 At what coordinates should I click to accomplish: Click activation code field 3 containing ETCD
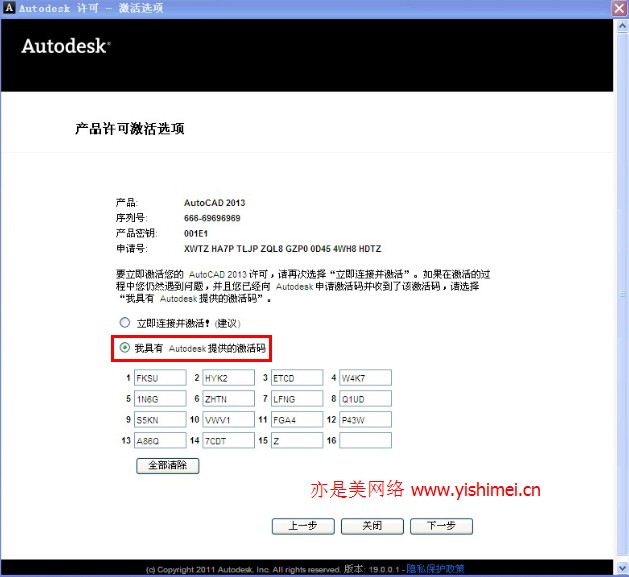tap(297, 378)
